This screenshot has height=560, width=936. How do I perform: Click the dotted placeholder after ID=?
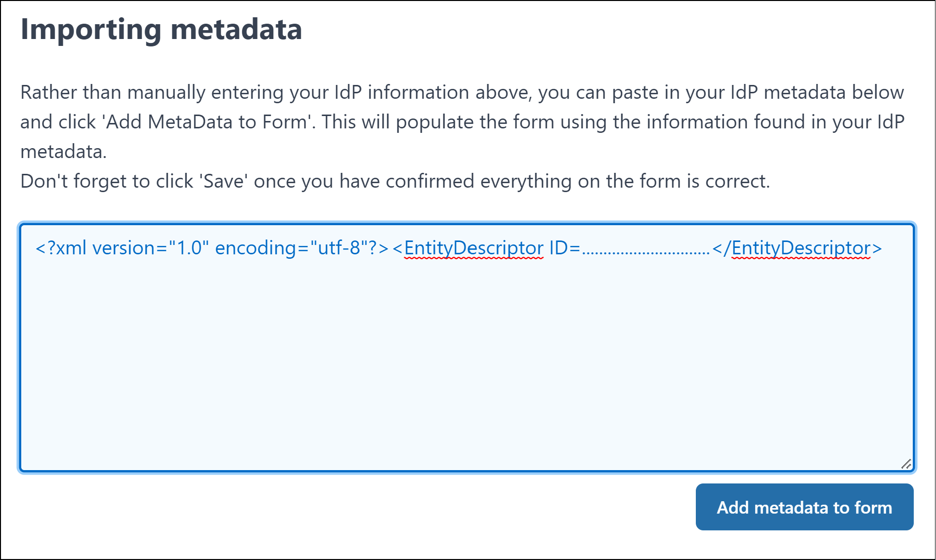tap(645, 251)
